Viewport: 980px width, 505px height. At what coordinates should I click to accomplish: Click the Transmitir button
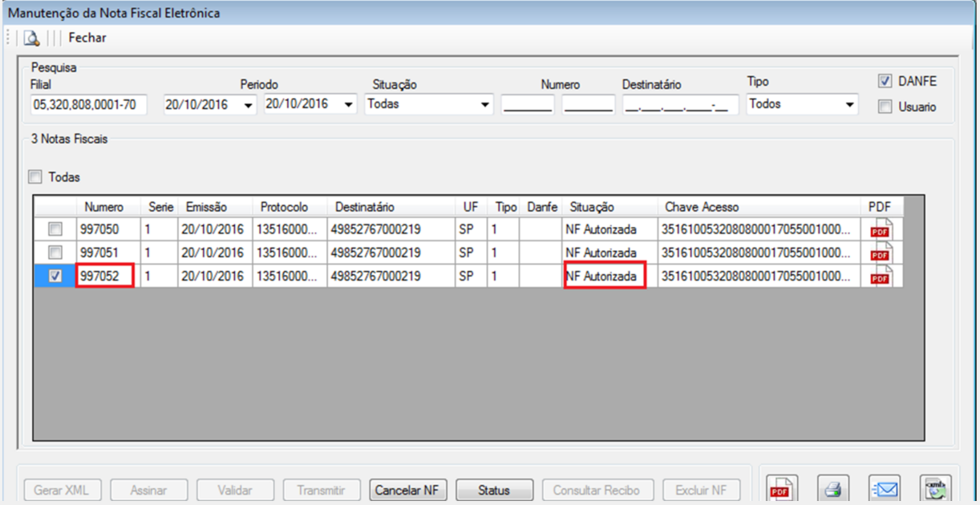pos(321,490)
